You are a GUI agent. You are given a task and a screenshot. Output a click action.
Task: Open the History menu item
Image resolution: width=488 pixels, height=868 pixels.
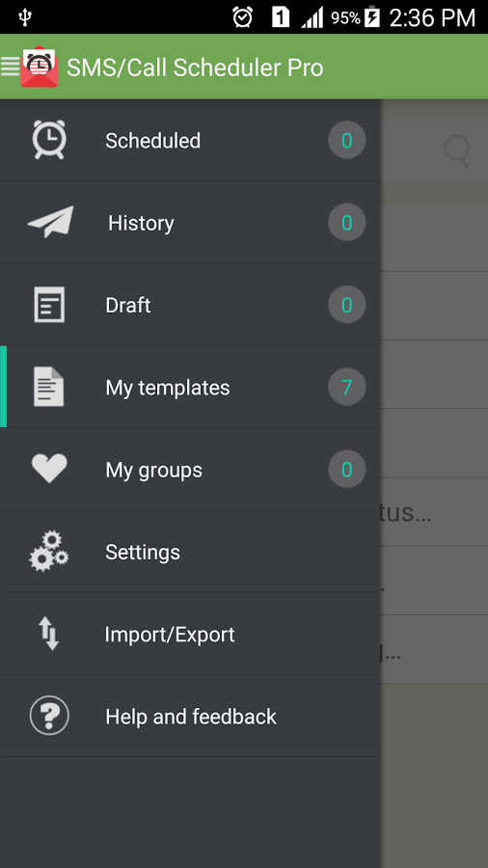click(x=190, y=222)
